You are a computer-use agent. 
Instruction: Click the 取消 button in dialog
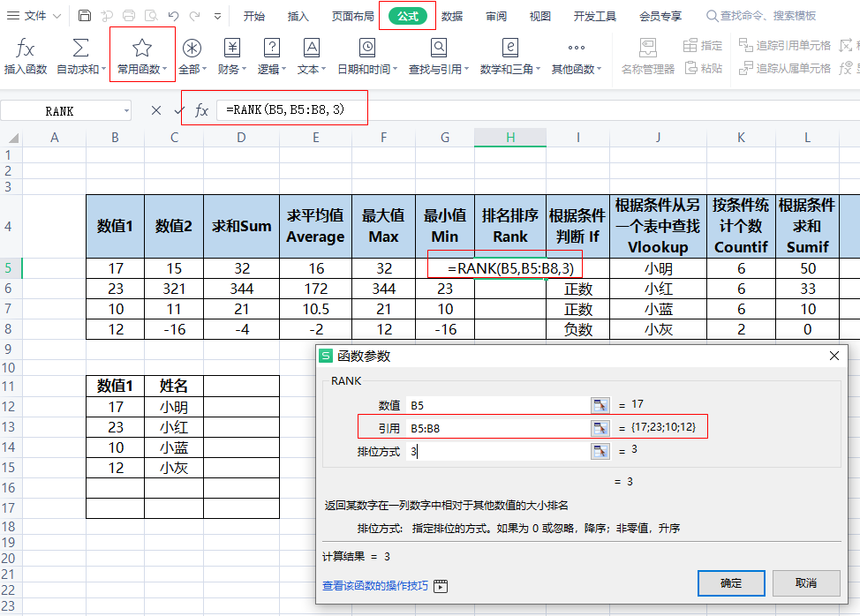(x=806, y=583)
